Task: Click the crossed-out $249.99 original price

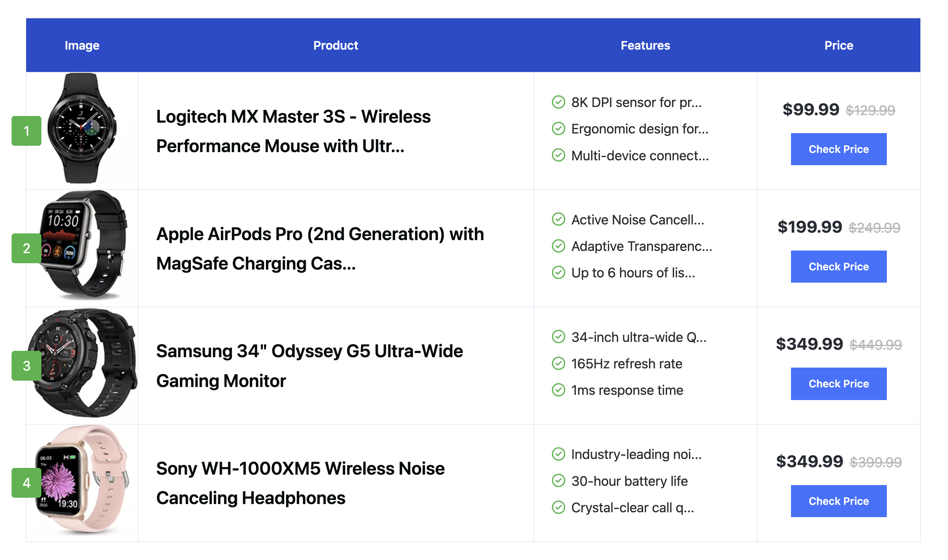Action: pos(874,227)
